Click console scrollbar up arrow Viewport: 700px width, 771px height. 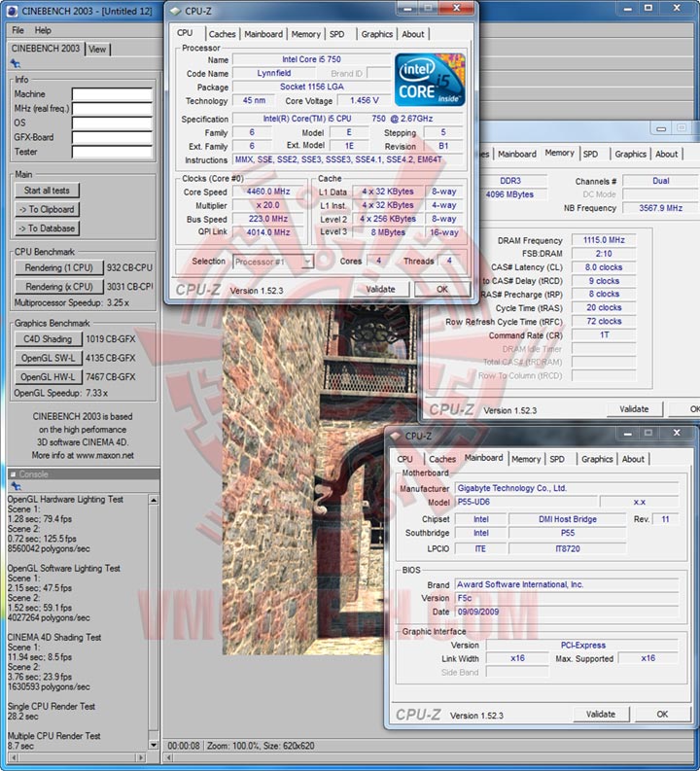click(154, 500)
